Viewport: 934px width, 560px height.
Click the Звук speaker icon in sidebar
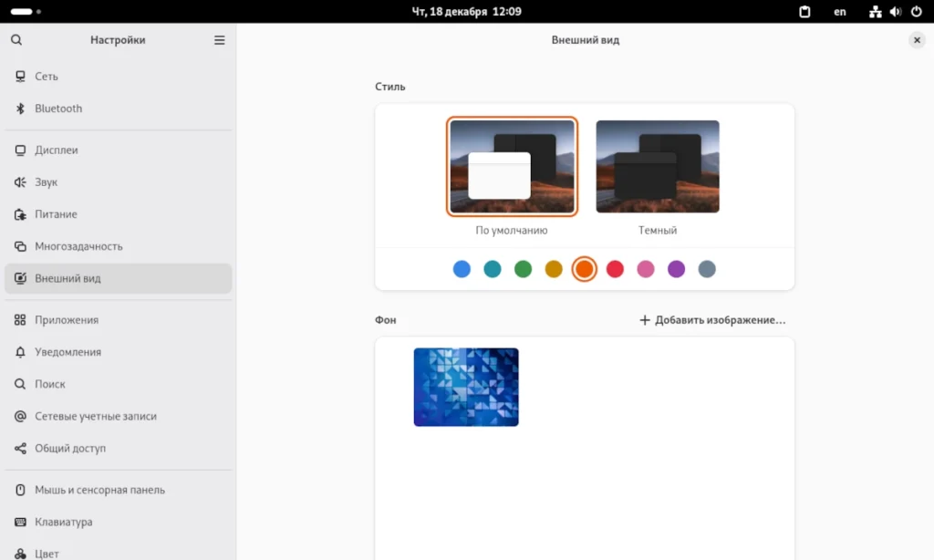(20, 182)
